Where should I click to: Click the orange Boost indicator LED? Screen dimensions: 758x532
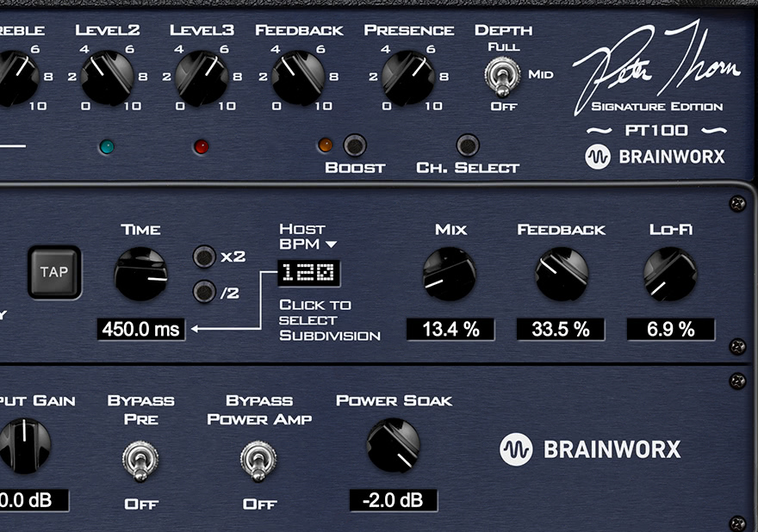click(326, 145)
